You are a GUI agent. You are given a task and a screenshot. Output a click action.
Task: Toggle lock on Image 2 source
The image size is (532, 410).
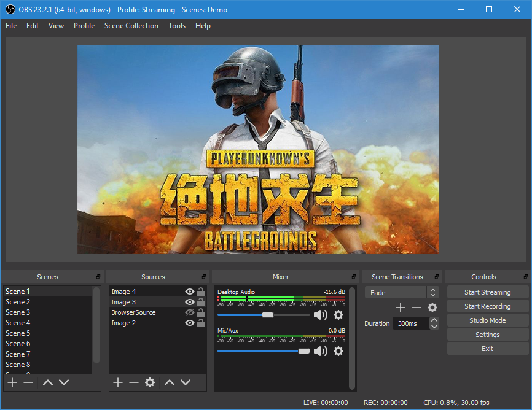pos(201,323)
